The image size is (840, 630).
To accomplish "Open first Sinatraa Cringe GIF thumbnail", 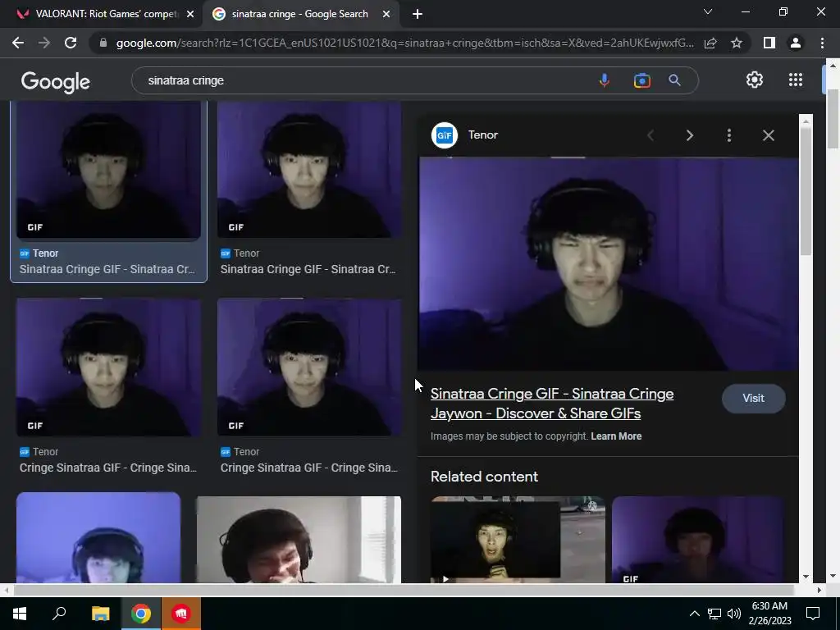I will [x=109, y=170].
